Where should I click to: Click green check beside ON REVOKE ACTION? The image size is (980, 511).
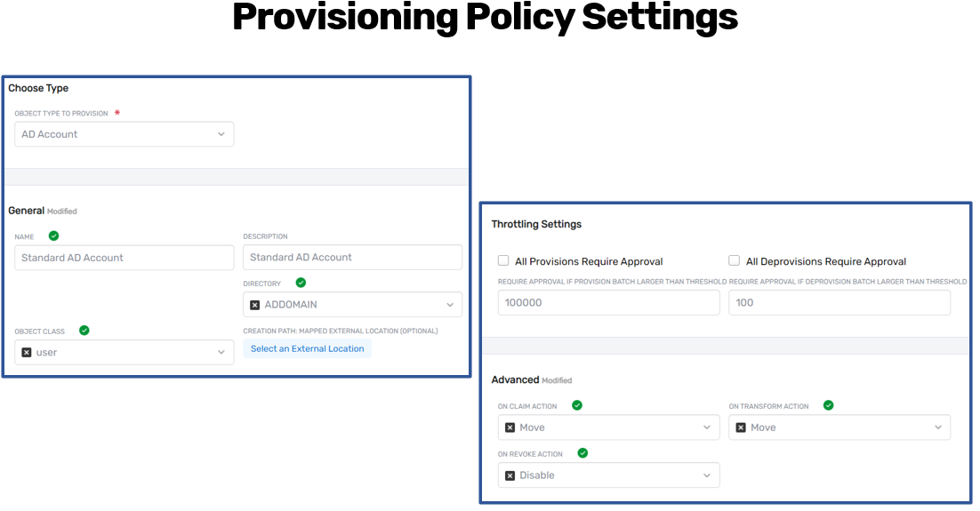tap(582, 453)
